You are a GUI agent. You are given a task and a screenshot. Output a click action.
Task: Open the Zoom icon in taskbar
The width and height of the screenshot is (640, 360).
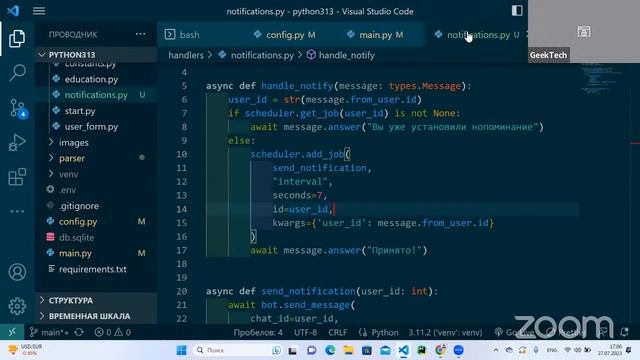458,350
